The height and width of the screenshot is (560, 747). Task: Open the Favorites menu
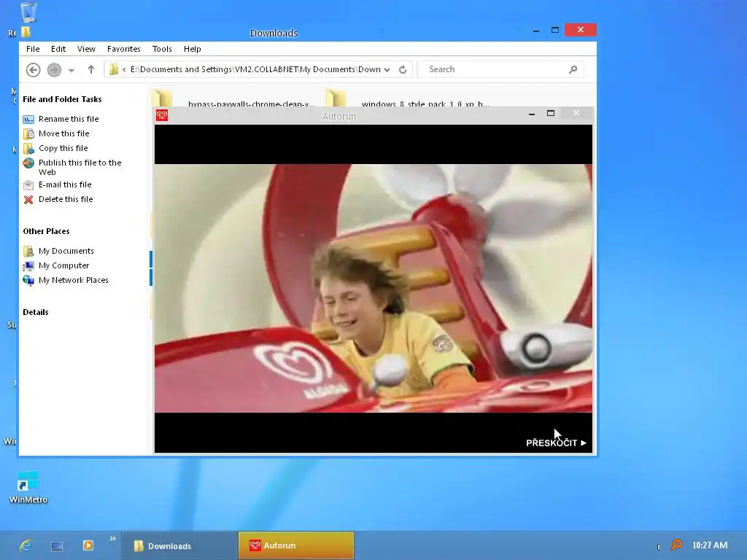coord(124,49)
